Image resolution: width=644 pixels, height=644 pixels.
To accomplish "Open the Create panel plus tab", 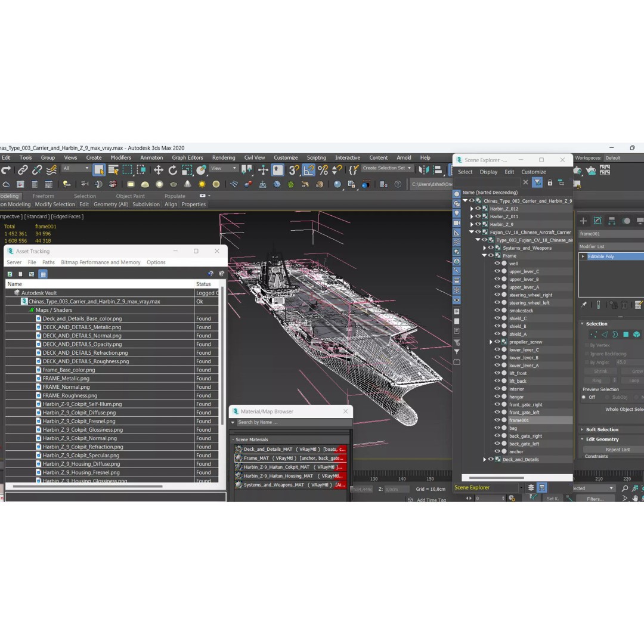I will pos(583,221).
